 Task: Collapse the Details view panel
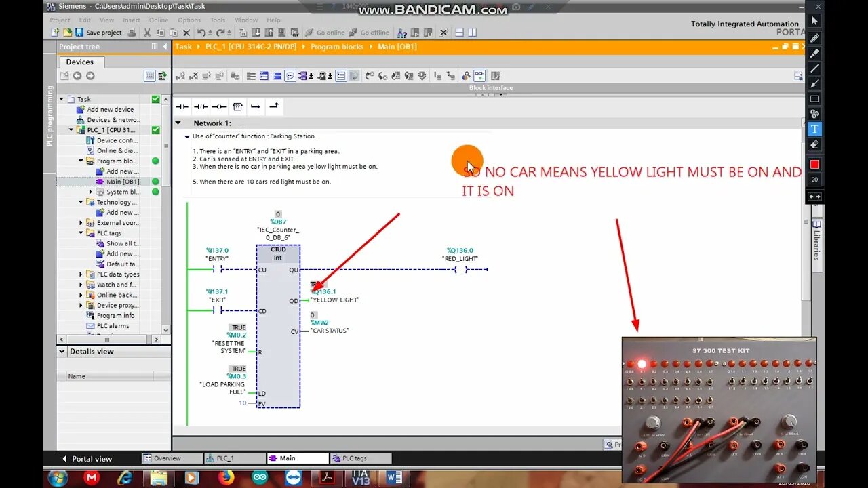pos(62,352)
